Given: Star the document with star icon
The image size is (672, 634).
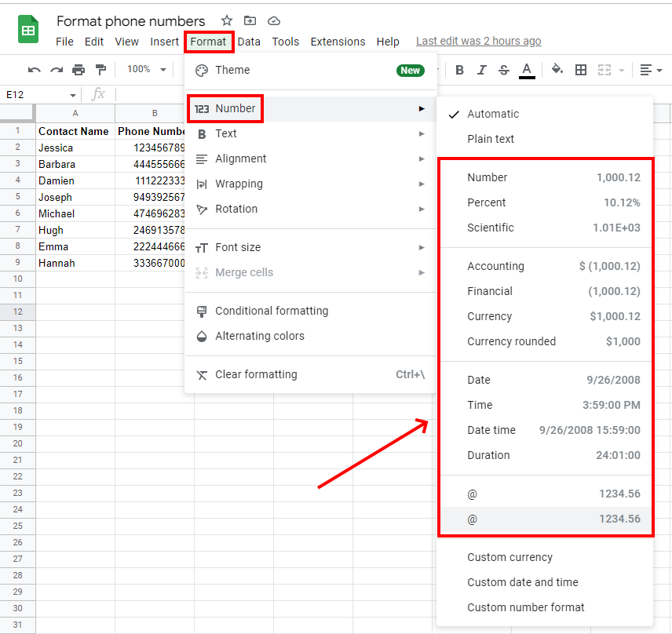Looking at the screenshot, I should point(227,21).
